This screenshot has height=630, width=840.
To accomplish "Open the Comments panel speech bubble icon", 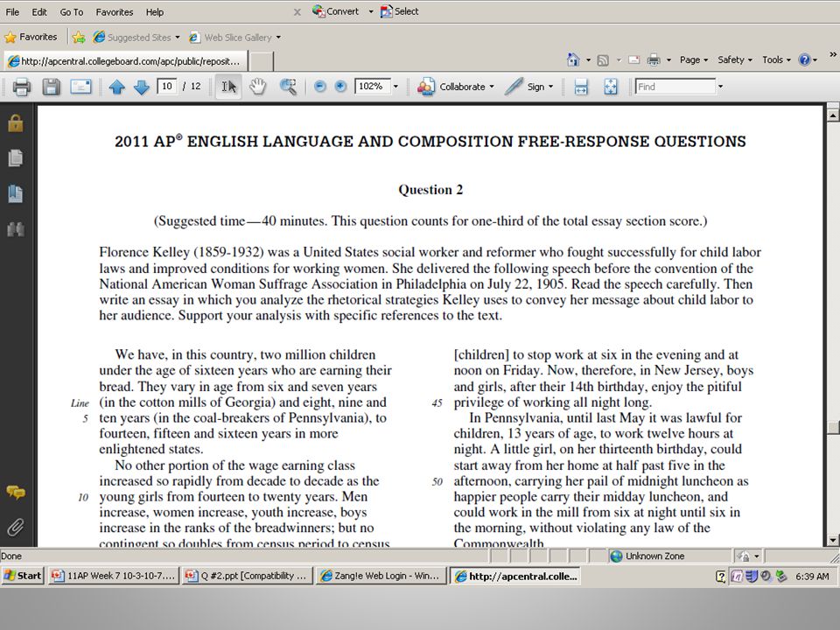I will [x=16, y=493].
